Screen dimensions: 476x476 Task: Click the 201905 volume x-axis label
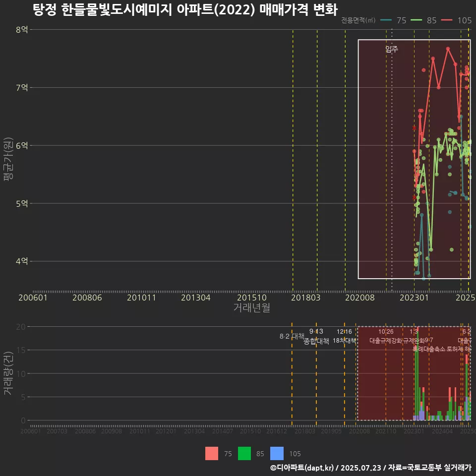331,431
